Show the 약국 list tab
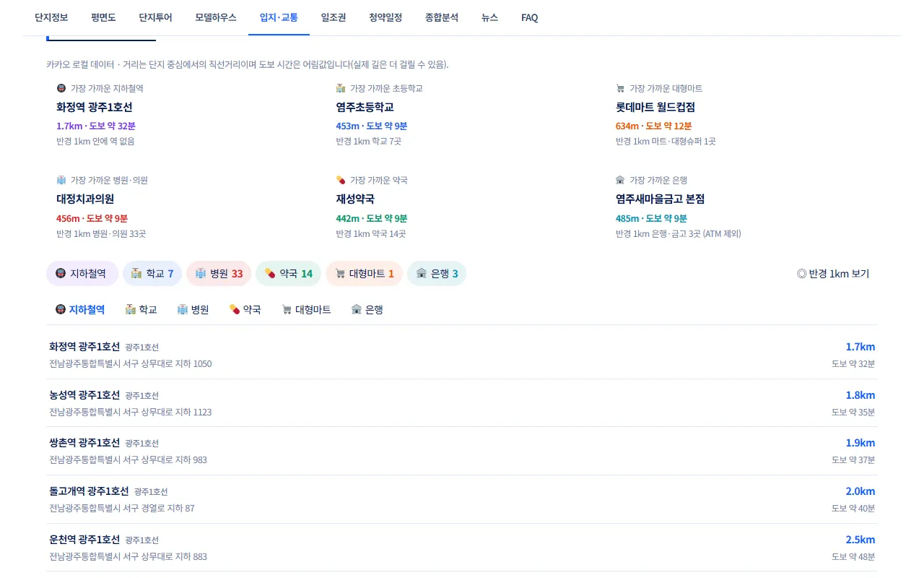Viewport: 924px width, 578px height. (245, 310)
